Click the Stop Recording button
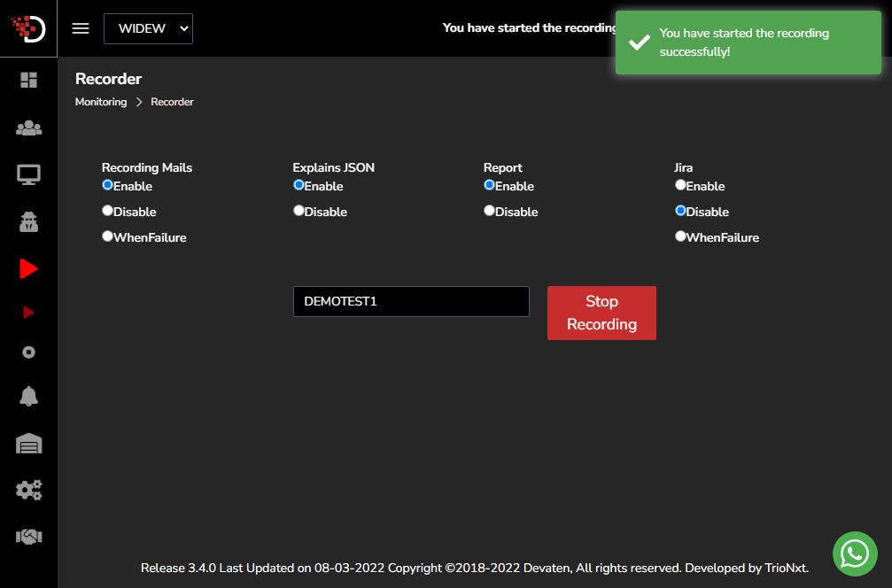This screenshot has width=892, height=588. tap(601, 313)
